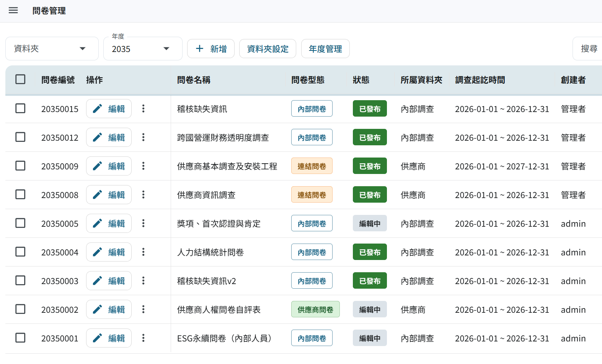
Task: Click the 調查起訖時間 column header
Action: coord(480,80)
